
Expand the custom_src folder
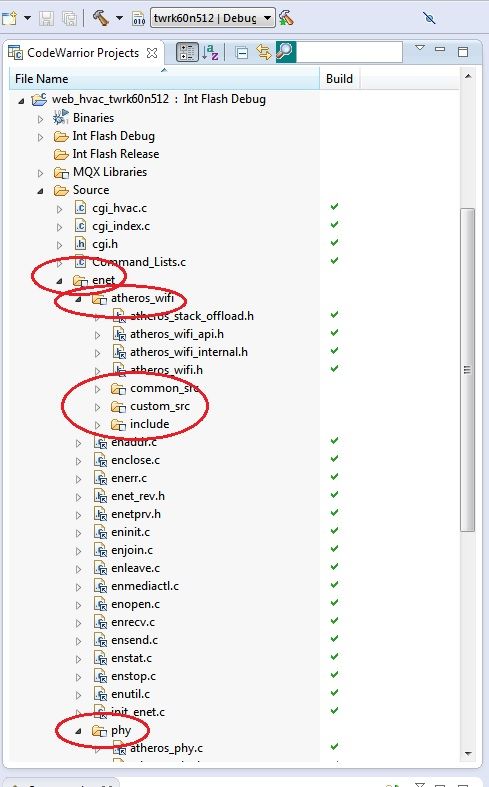tap(97, 407)
